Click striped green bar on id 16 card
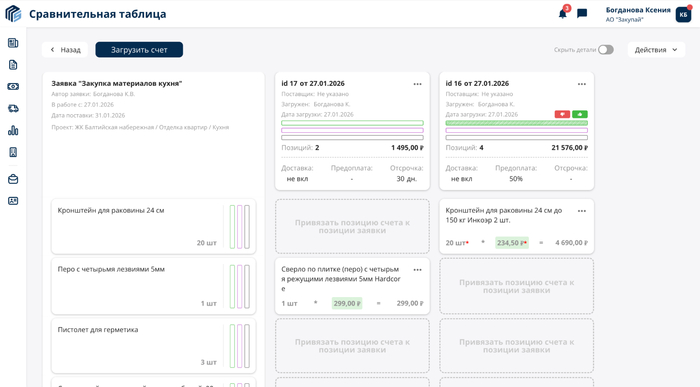Image resolution: width=700 pixels, height=387 pixels. pos(517,123)
